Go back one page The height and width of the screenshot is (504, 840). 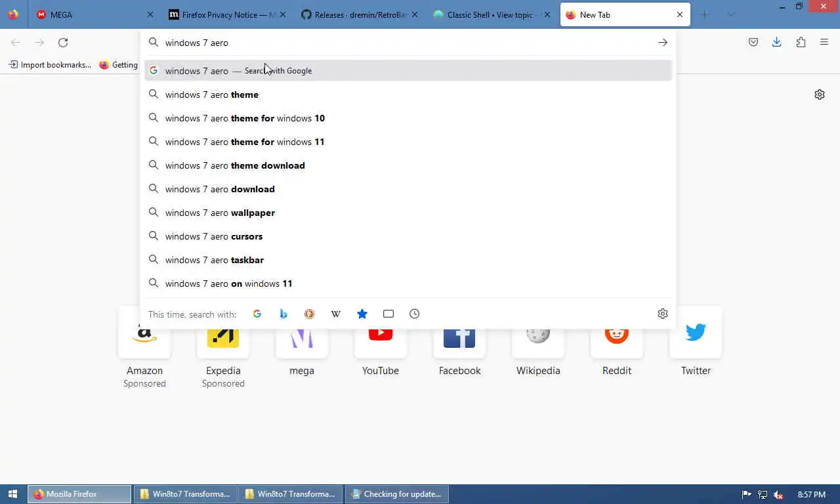[x=16, y=43]
